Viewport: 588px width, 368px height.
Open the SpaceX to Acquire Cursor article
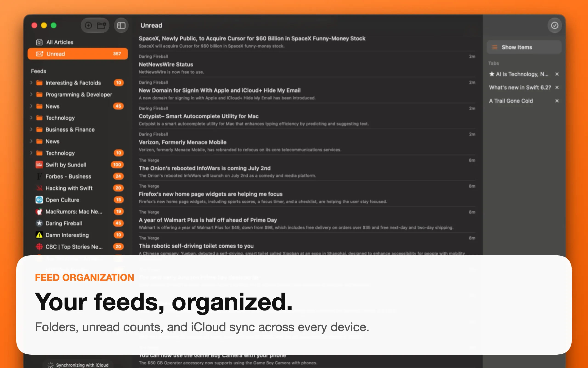(x=307, y=42)
